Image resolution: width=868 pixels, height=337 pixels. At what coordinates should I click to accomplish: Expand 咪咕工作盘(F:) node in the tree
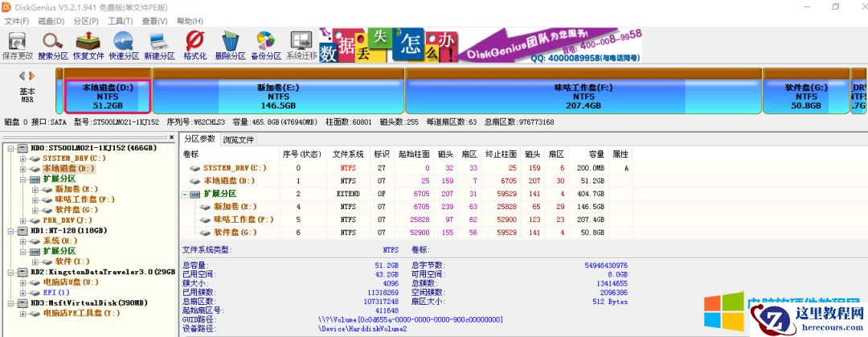tap(35, 199)
